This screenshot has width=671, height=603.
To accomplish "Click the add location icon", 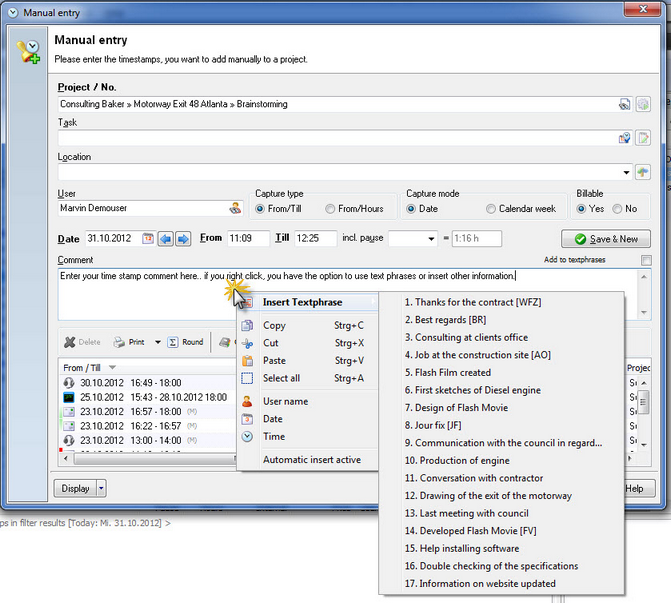I will (x=643, y=172).
